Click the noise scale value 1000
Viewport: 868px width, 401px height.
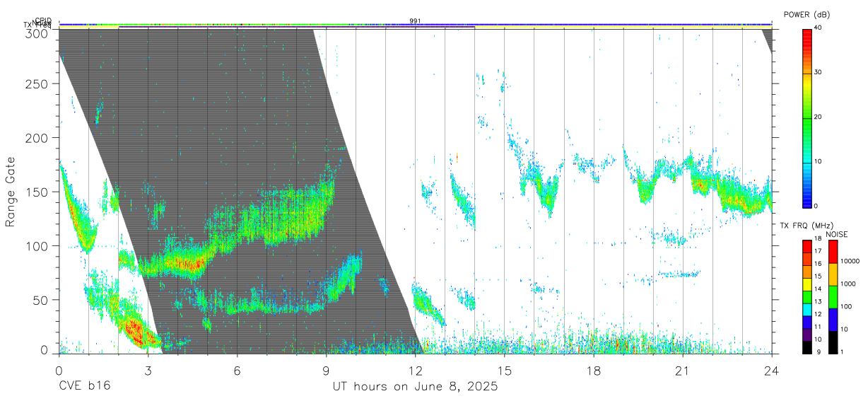click(849, 284)
